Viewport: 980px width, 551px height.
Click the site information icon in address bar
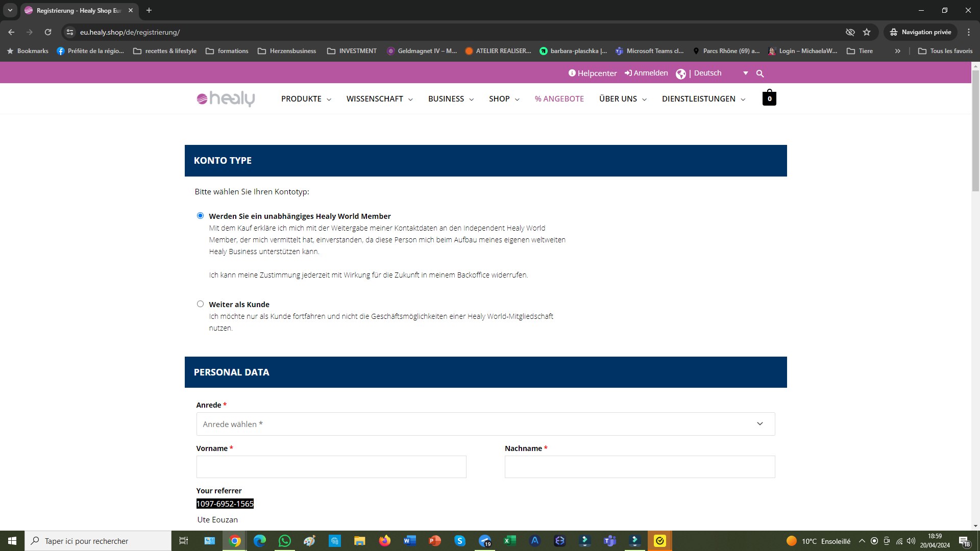pos(70,32)
